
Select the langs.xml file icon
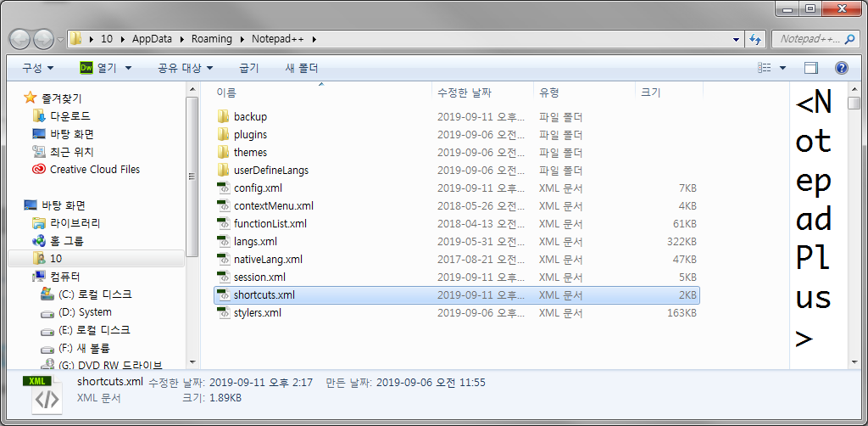[x=223, y=241]
